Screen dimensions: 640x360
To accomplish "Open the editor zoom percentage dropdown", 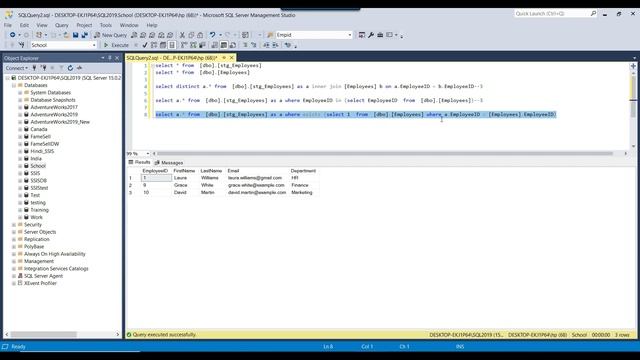I will [x=147, y=153].
